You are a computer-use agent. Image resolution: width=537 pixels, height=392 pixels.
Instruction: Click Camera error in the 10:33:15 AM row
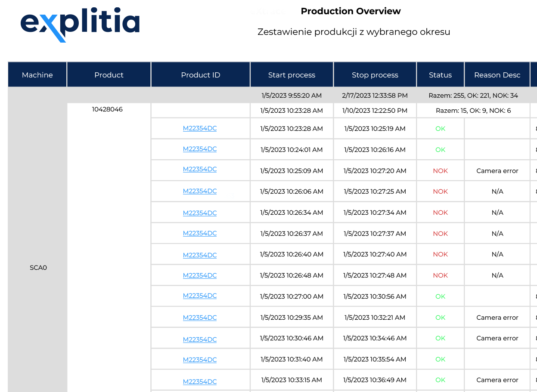[497, 380]
